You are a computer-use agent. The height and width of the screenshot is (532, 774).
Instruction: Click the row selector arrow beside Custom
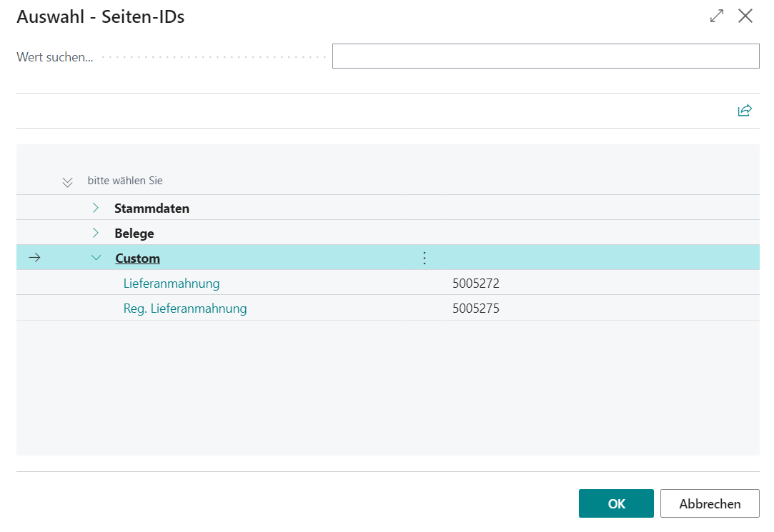34,258
